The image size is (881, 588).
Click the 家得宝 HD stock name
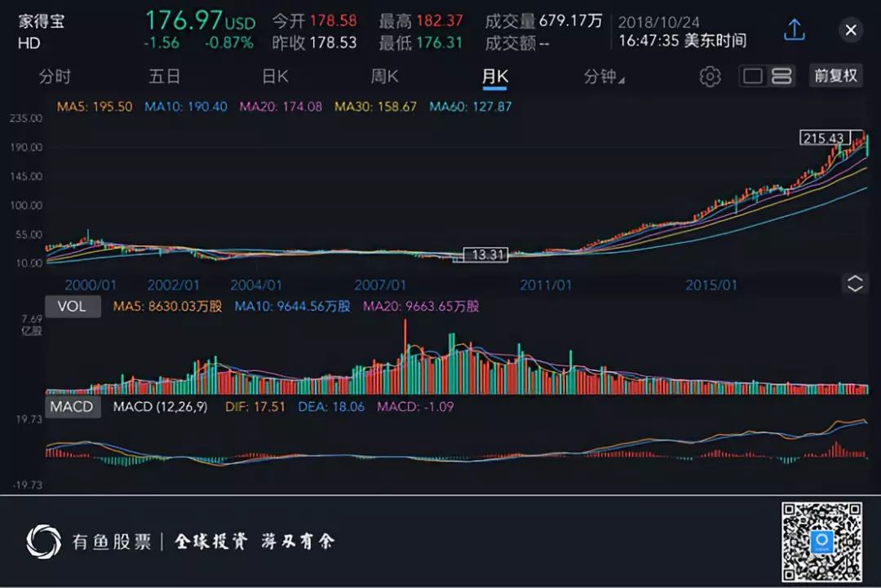click(41, 32)
